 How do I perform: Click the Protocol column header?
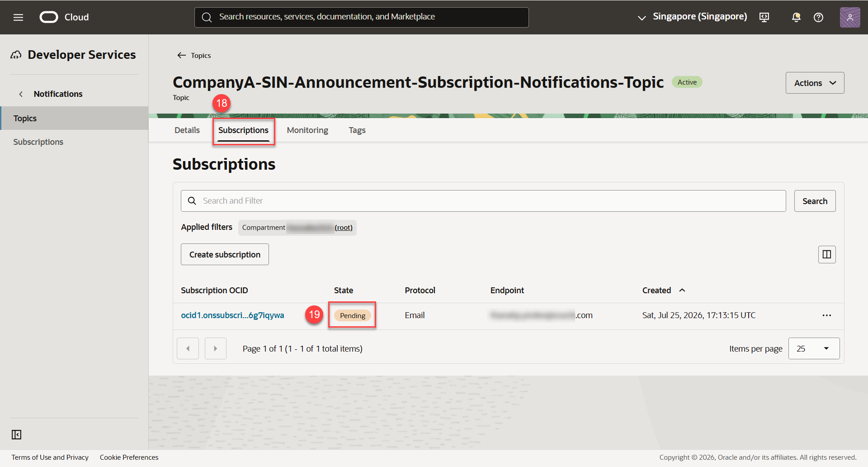point(420,291)
